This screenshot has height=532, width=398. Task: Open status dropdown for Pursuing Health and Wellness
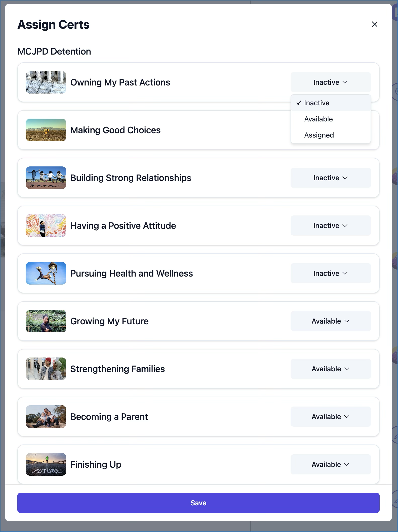[x=330, y=273]
